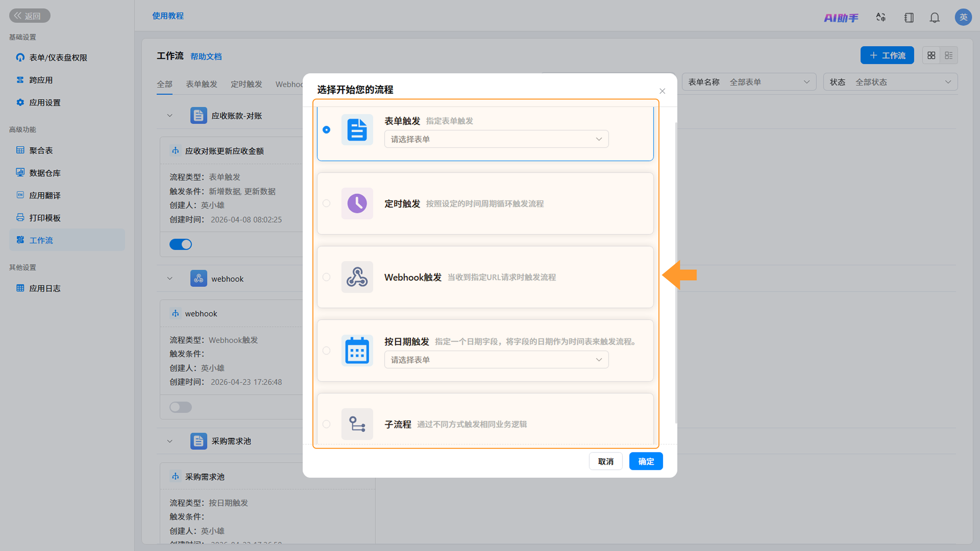Open the notebook panel icon in header
This screenshot has height=551, width=980.
tap(909, 18)
